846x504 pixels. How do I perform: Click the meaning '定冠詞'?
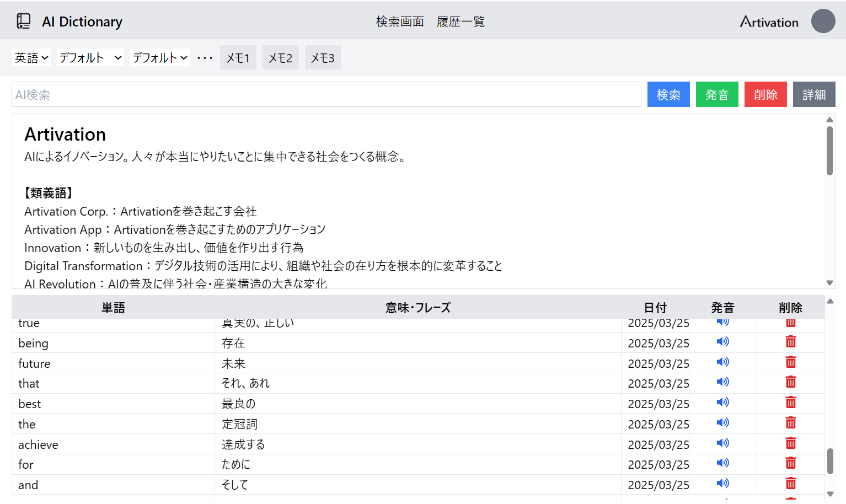[x=239, y=424]
